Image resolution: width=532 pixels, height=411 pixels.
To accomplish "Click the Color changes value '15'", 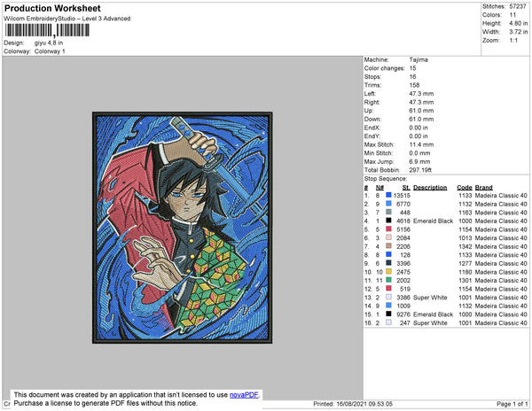I will 412,68.
